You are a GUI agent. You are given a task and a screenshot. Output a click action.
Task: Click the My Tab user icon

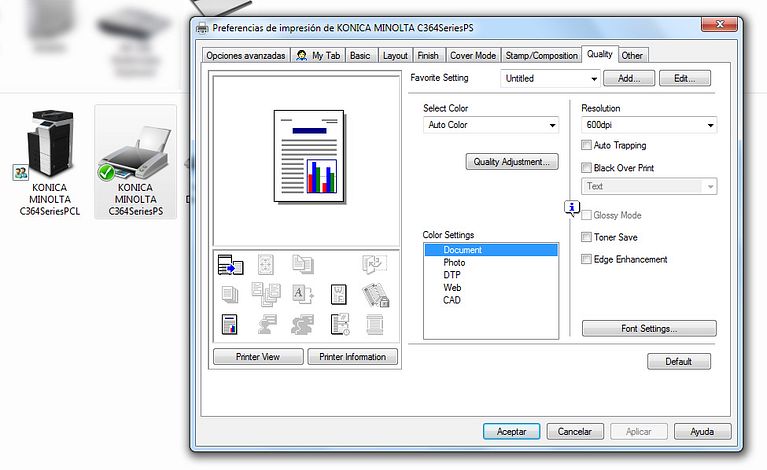click(x=301, y=55)
